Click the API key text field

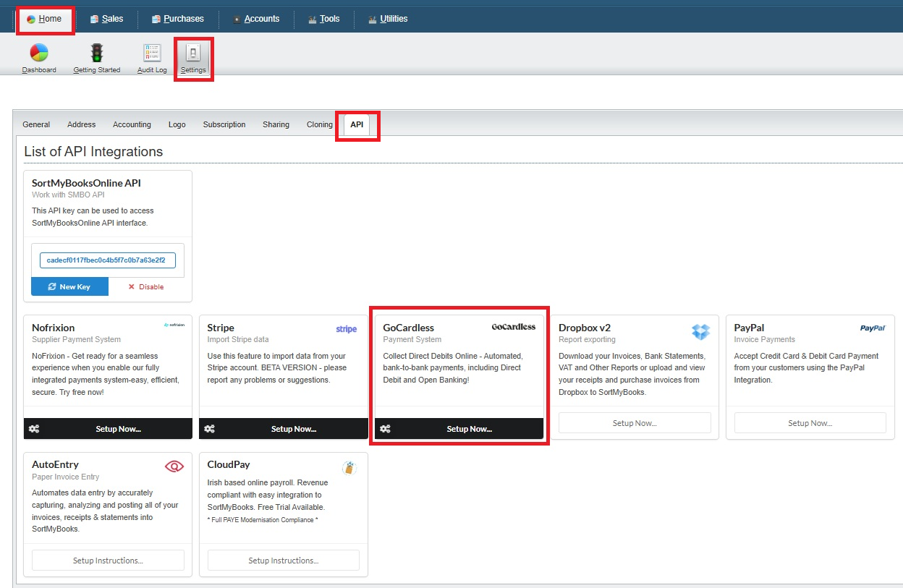coord(108,260)
